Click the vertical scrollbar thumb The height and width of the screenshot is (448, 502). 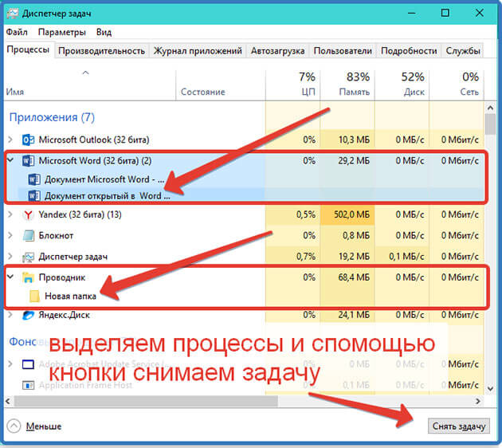tap(491, 124)
